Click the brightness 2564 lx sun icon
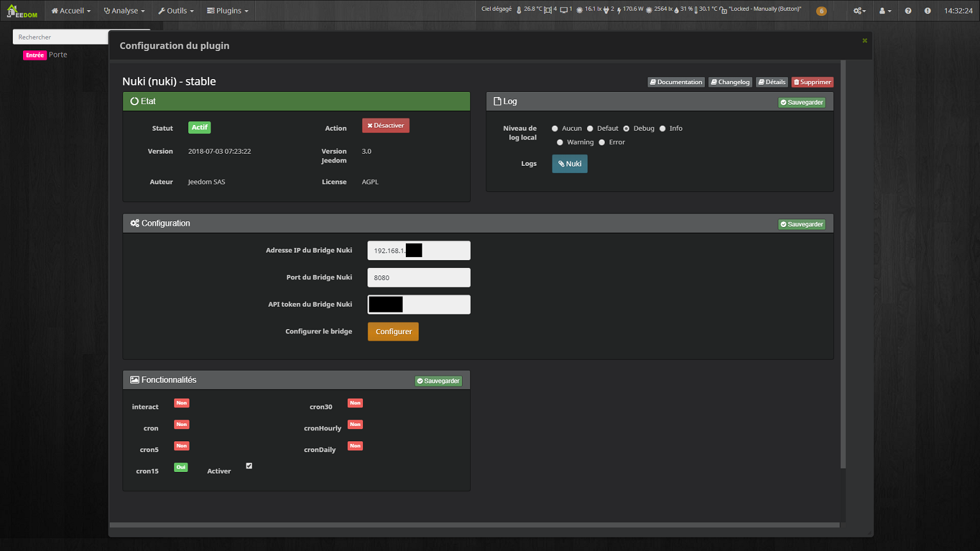980x551 pixels. pyautogui.click(x=649, y=10)
